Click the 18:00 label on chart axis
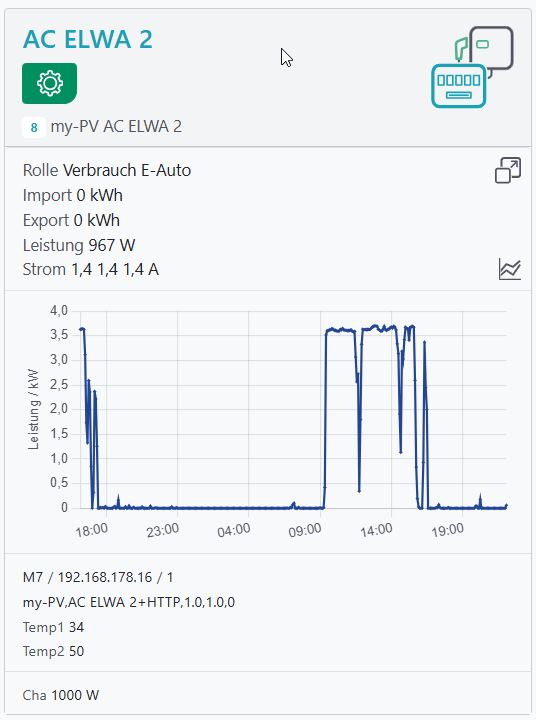 [x=92, y=530]
